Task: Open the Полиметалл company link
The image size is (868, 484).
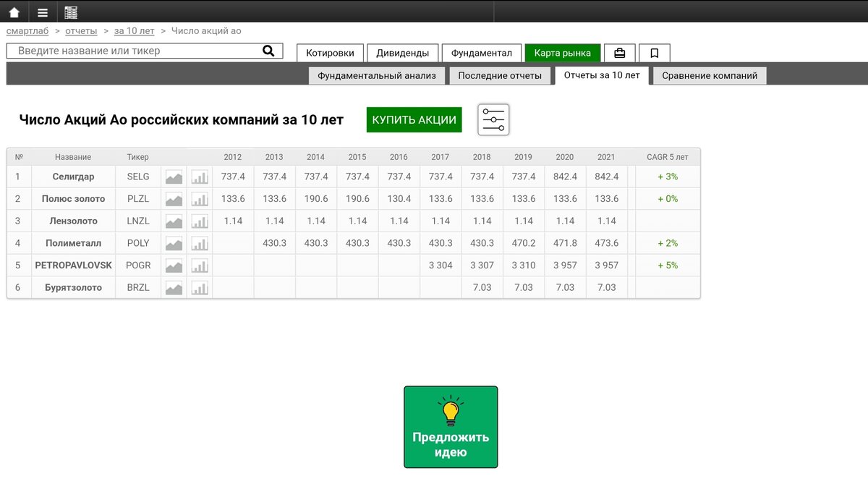Action: tap(73, 243)
